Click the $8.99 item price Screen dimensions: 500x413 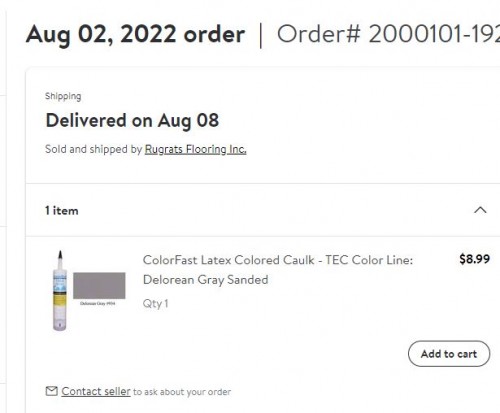[x=474, y=259]
